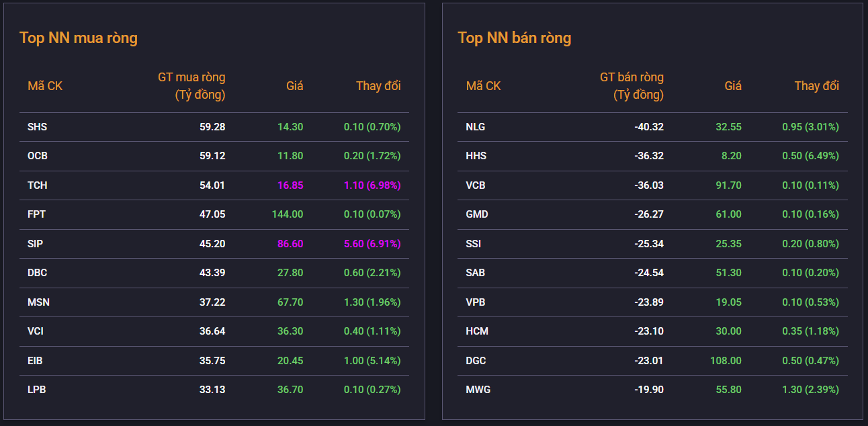Click SAB net sell value -24.54
The height and width of the screenshot is (426, 868).
[x=649, y=273]
